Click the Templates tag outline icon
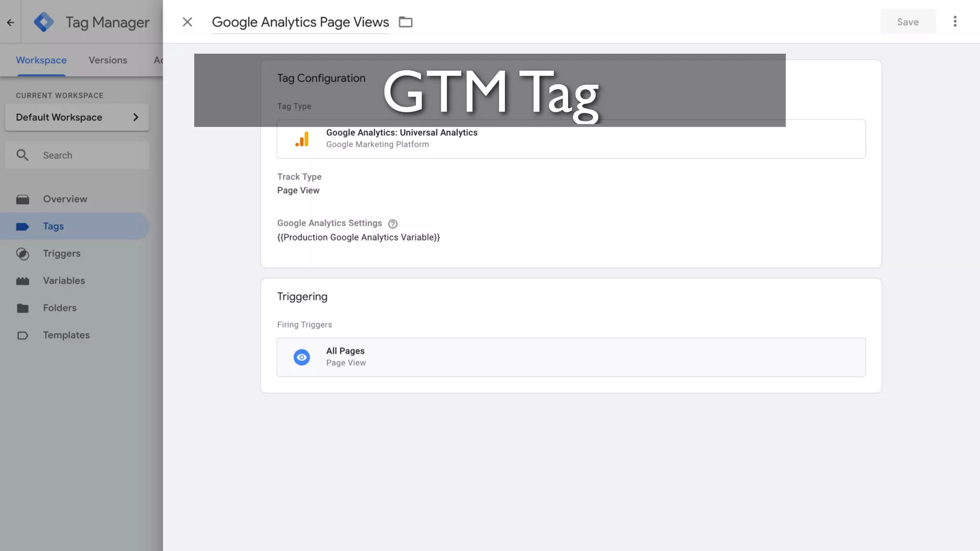The image size is (980, 551). point(22,336)
